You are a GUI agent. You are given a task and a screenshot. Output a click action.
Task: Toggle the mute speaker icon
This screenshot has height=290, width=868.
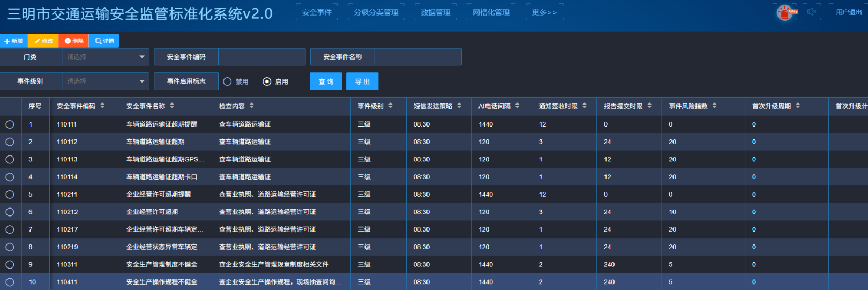pyautogui.click(x=812, y=12)
